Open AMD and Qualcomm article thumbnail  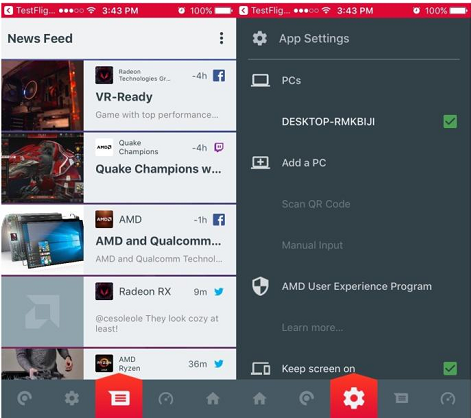42,240
